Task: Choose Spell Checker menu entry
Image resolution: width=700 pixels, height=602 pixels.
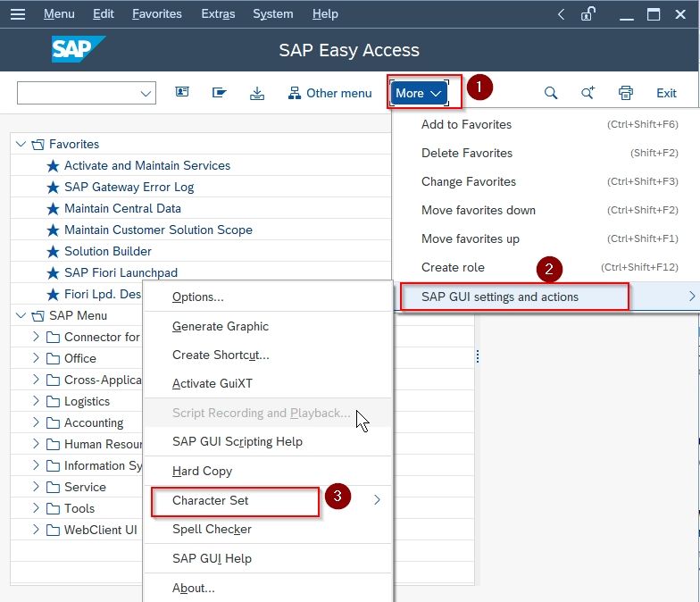Action: pyautogui.click(x=268, y=529)
